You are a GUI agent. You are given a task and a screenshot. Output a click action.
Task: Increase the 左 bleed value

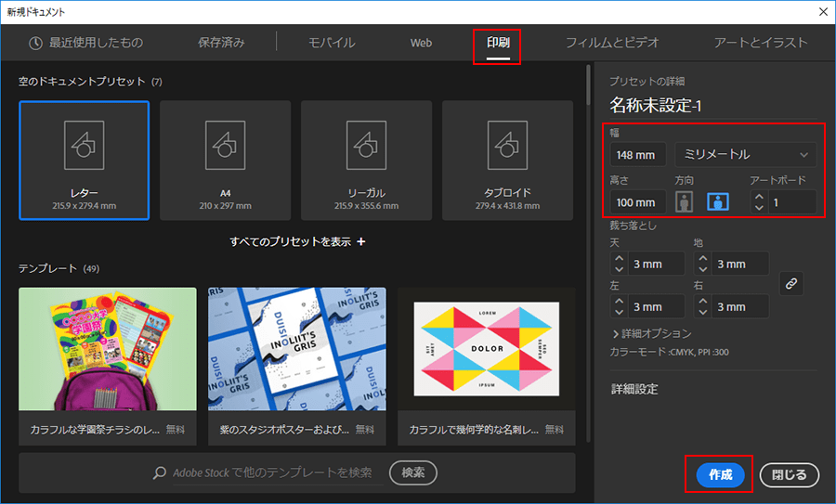coord(619,301)
